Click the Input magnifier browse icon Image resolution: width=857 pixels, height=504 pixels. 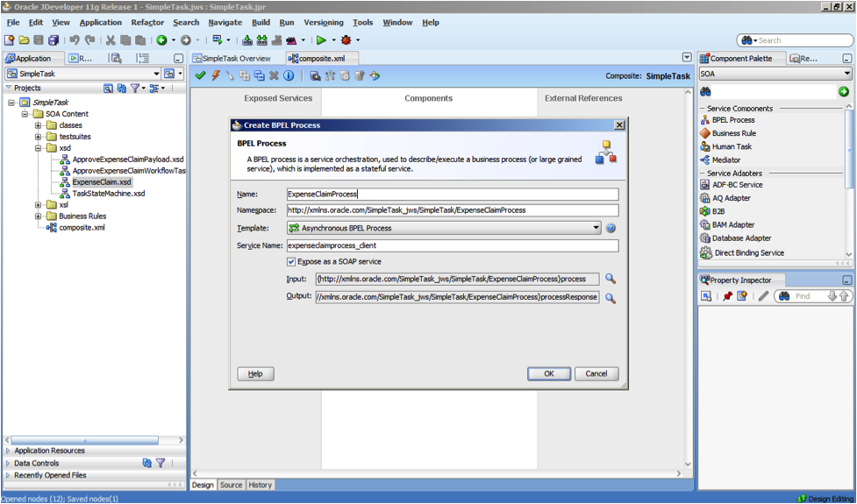pos(611,279)
